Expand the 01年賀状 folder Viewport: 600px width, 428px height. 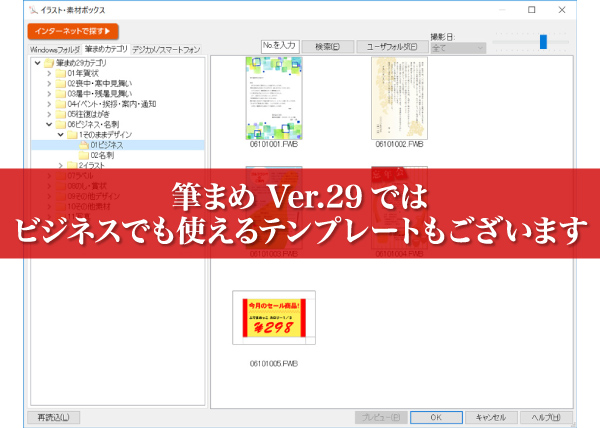tap(49, 74)
